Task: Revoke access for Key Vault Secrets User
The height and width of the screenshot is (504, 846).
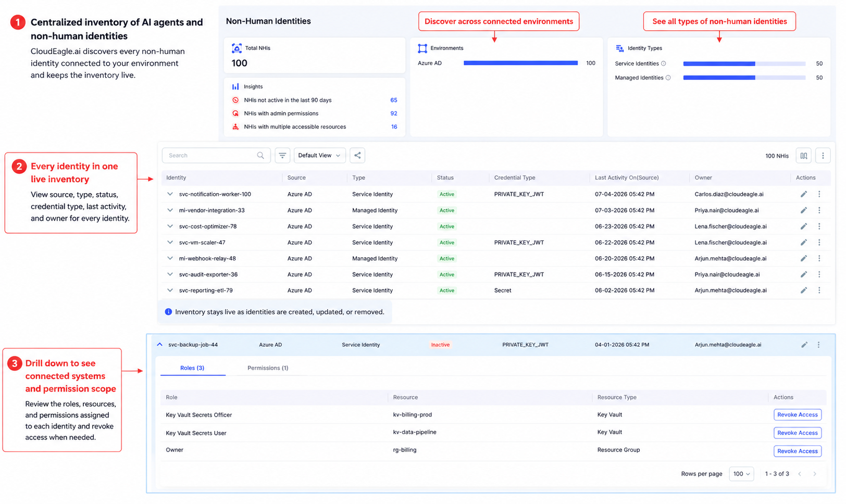Action: (798, 433)
